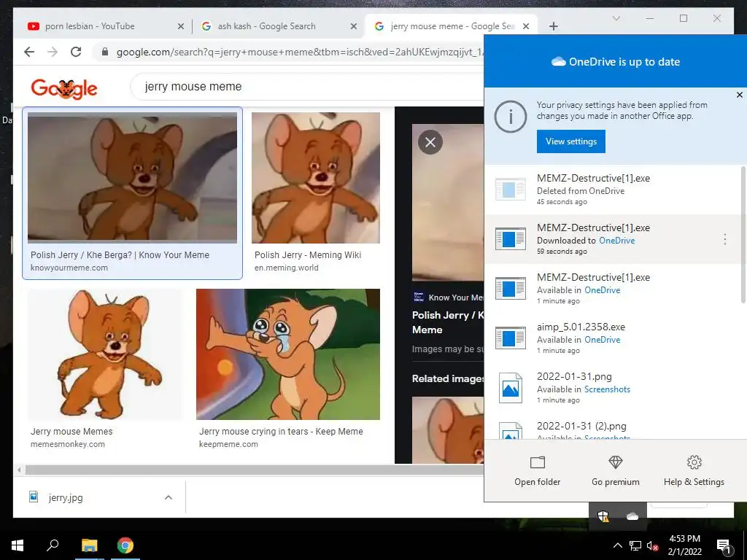
Task: Expand the jerry.jpg download options chevron
Action: coord(169,497)
